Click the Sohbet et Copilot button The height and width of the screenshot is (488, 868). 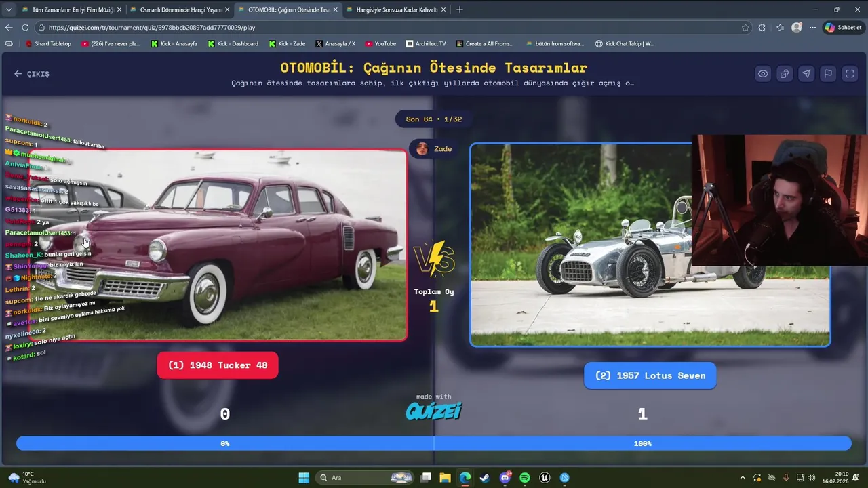pos(843,28)
